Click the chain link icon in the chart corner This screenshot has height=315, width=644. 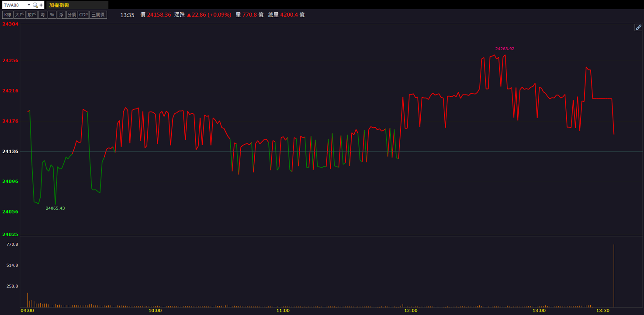[x=638, y=28]
